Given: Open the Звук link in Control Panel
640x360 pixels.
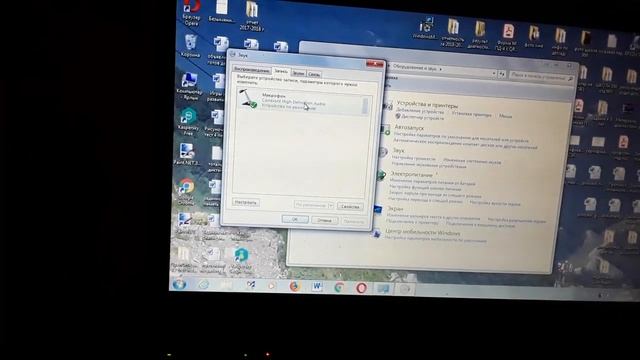Looking at the screenshot, I should 398,151.
